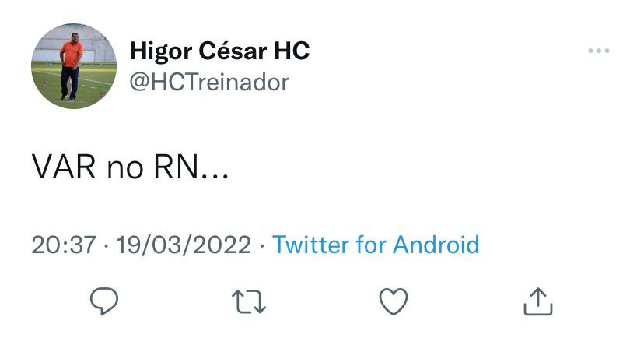644x345 pixels.
Task: Open Higor César HC's profile picture
Action: (x=74, y=66)
